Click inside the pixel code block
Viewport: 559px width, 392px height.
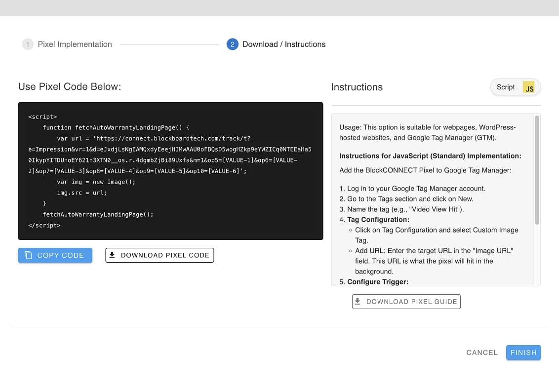coord(170,171)
